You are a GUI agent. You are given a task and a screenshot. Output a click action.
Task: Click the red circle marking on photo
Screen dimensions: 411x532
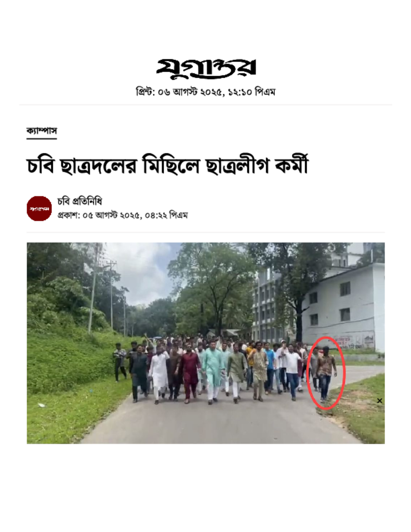[326, 373]
